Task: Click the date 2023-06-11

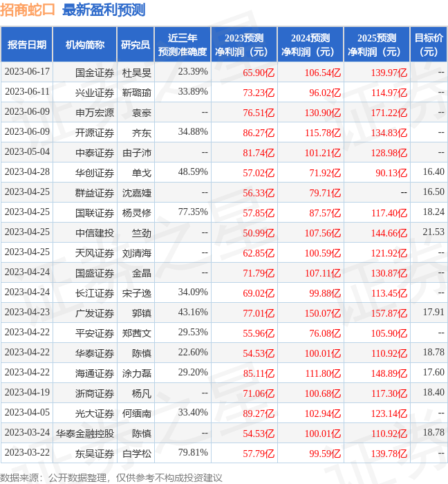Action: 27,92
